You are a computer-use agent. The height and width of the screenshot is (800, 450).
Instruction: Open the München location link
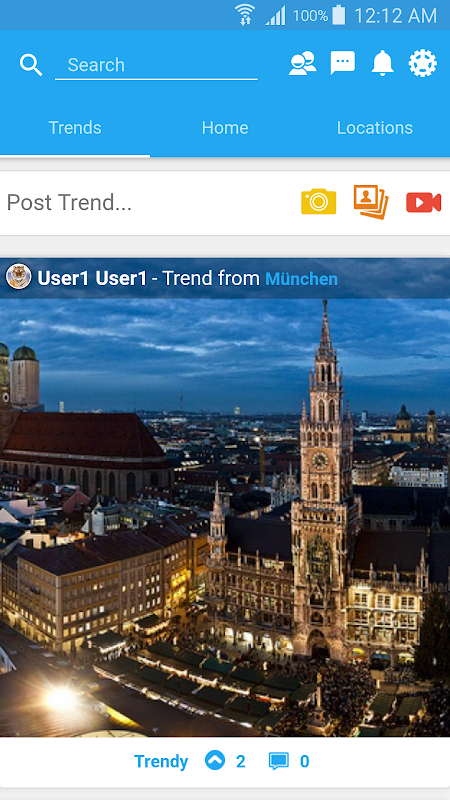tap(302, 279)
